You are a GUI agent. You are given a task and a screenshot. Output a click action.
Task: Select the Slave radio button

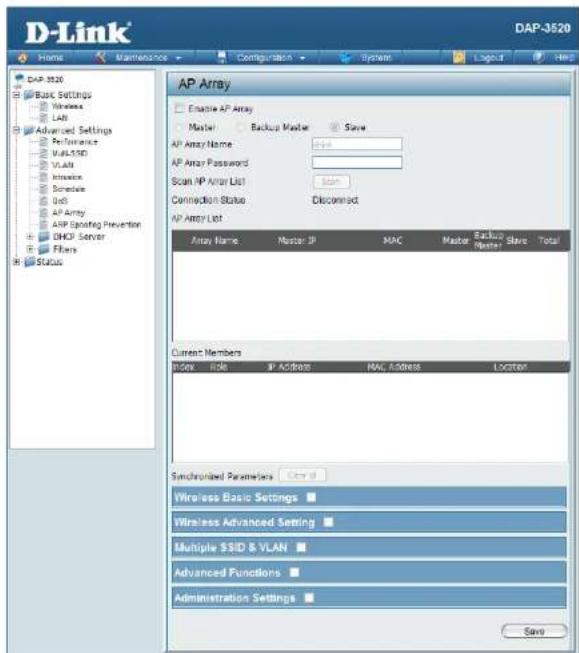(334, 127)
